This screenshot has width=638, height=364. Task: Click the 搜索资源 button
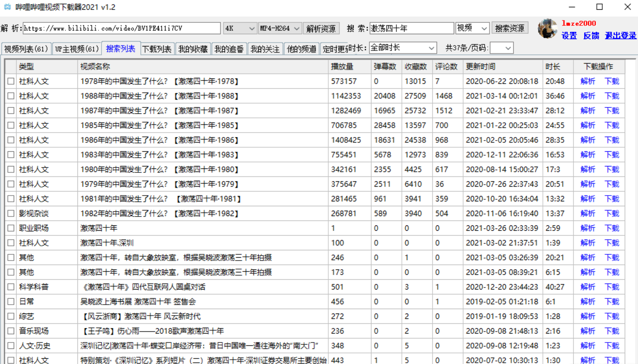click(x=510, y=28)
